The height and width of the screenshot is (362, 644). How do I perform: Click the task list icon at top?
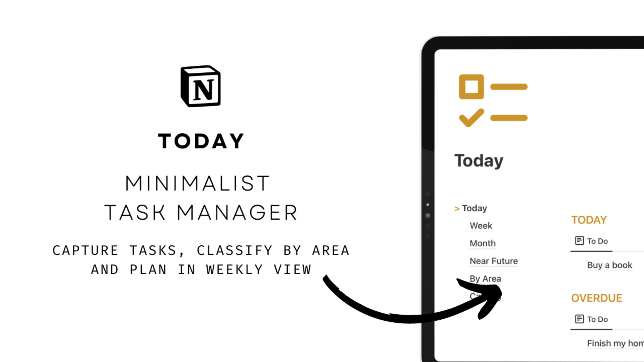[x=492, y=101]
